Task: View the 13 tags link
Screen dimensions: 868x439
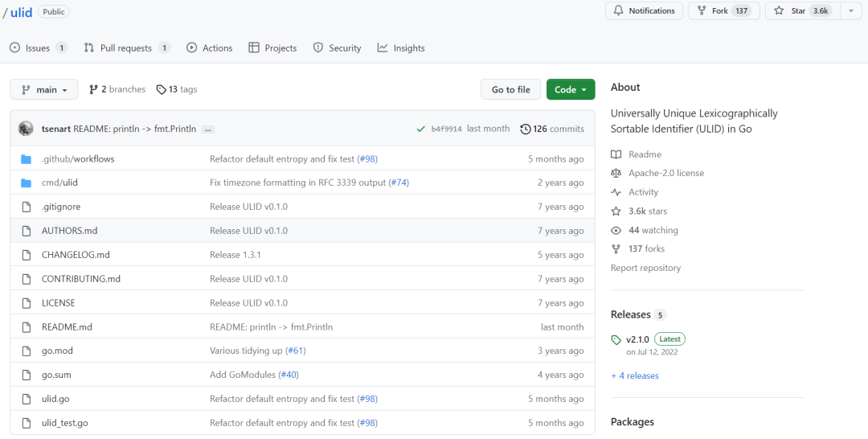Action: coord(177,89)
